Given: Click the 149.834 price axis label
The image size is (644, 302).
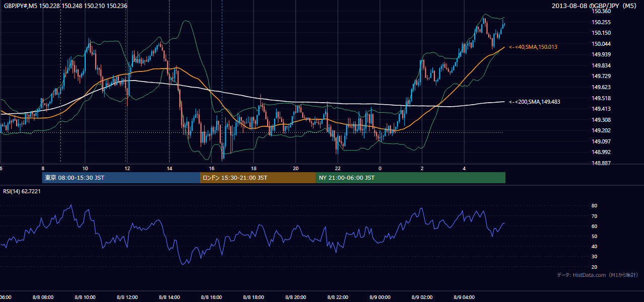Looking at the screenshot, I should click(601, 65).
